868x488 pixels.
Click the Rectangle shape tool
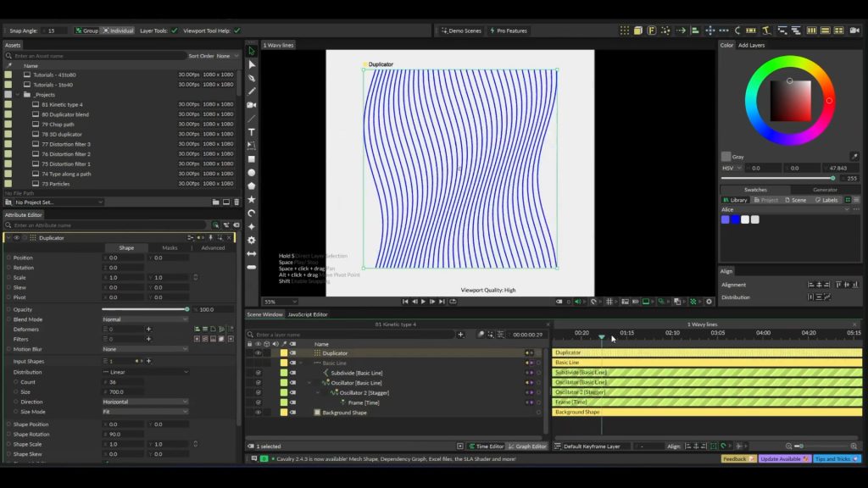coord(252,158)
